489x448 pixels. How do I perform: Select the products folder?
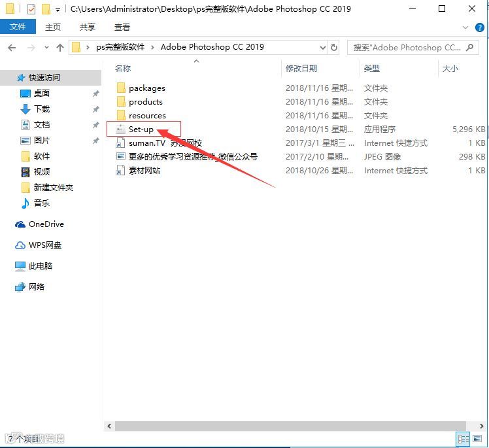(146, 102)
